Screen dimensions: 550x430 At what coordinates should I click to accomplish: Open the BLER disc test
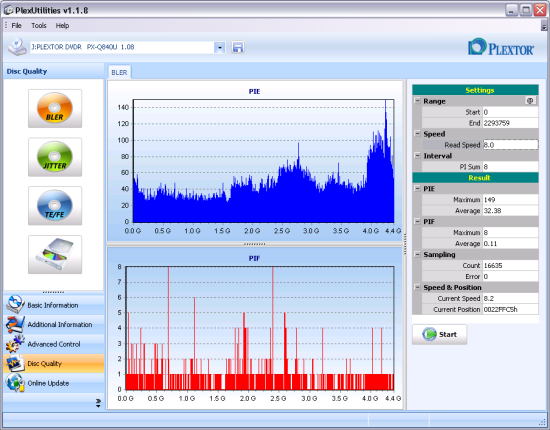(x=55, y=108)
